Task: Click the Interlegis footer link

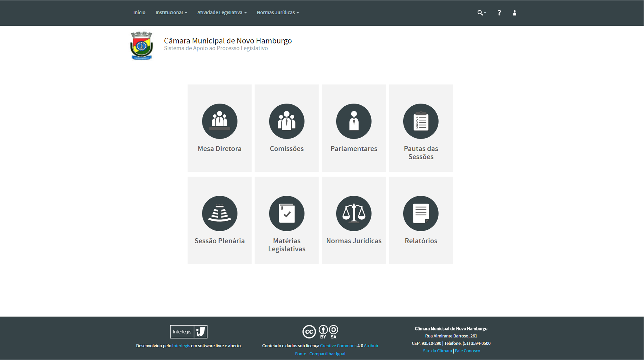Action: tap(181, 345)
